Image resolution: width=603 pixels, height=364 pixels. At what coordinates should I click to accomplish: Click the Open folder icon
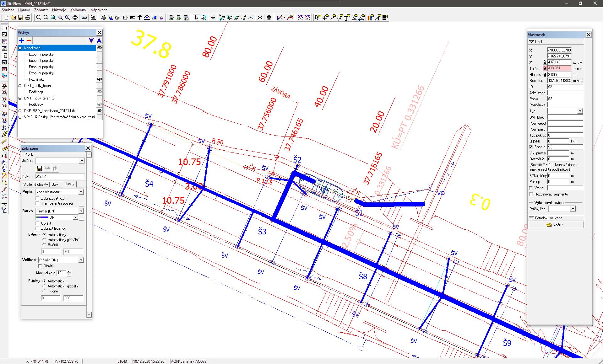tap(13, 18)
